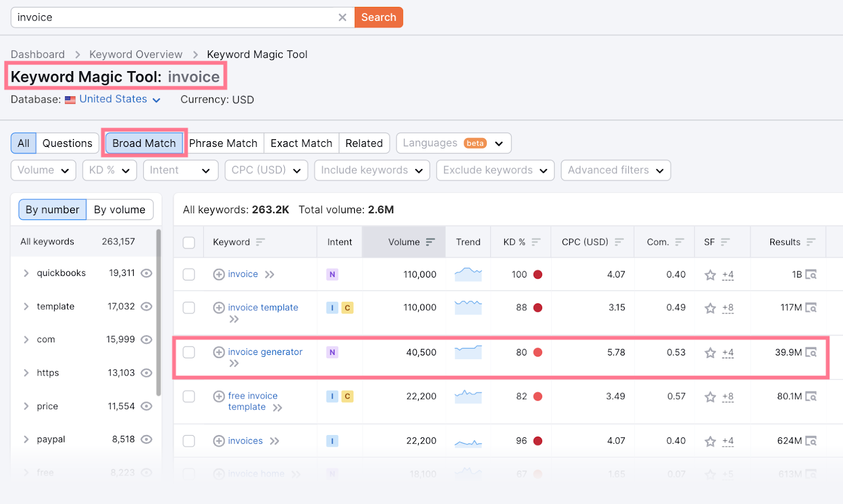Screen dimensions: 843x504
Task: Click SERP features star for invoice row
Action: [x=710, y=274]
